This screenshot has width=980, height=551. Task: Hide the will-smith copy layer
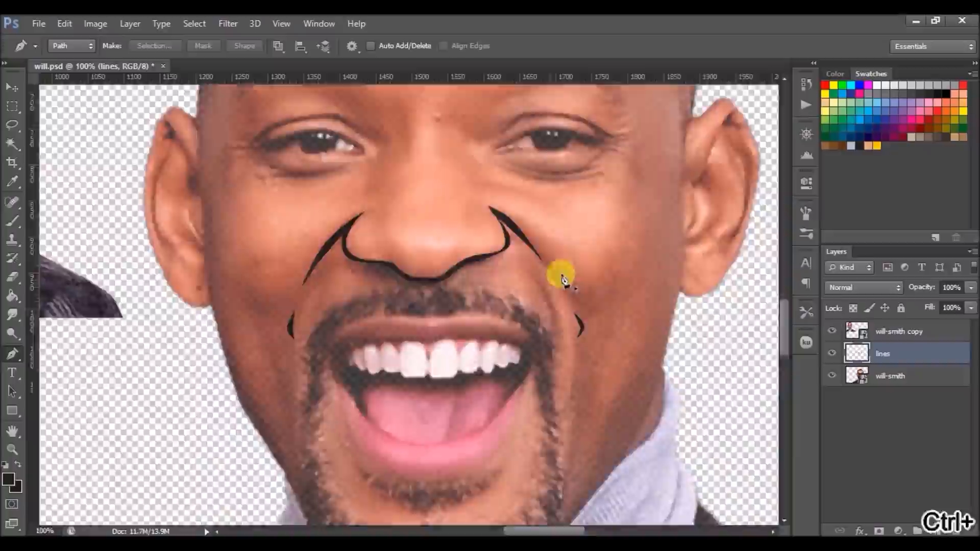(832, 331)
